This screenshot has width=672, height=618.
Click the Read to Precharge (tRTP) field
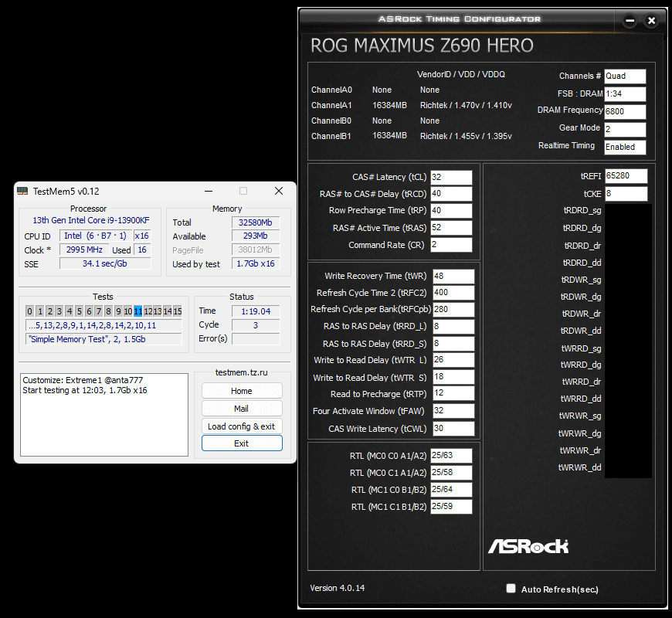pos(453,393)
